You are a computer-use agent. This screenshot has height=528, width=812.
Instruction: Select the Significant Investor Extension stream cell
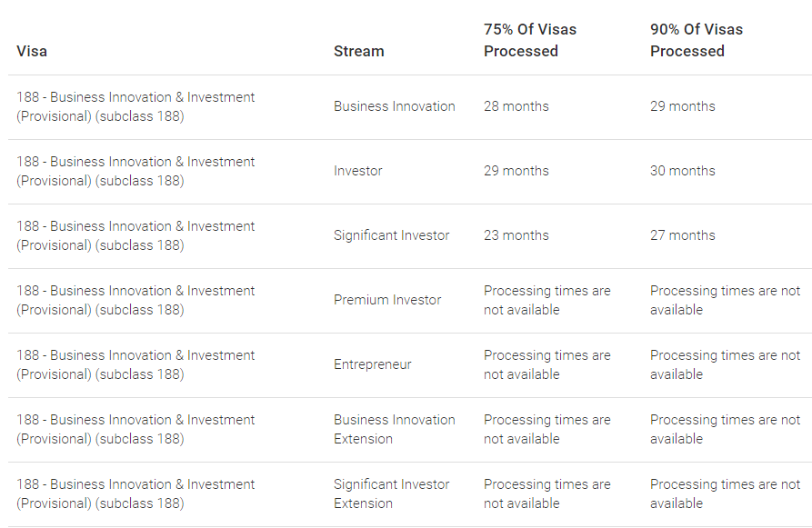coord(392,493)
